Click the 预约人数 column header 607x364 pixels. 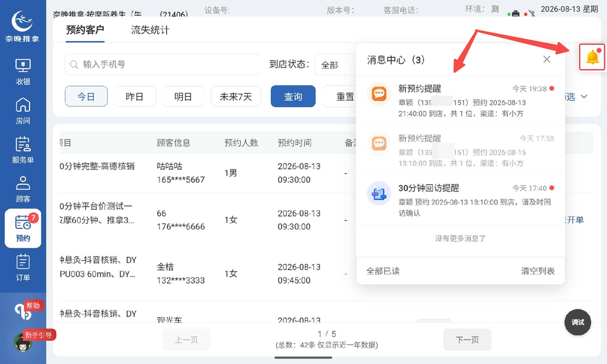241,143
